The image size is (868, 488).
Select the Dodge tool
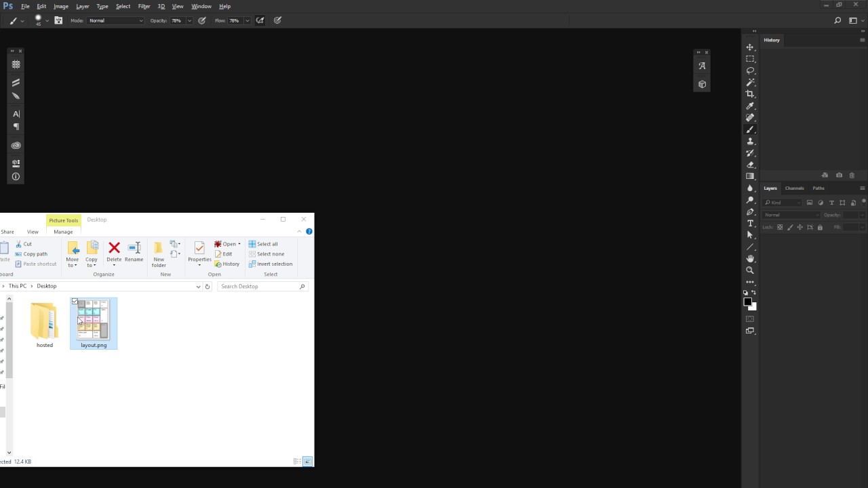coord(750,200)
